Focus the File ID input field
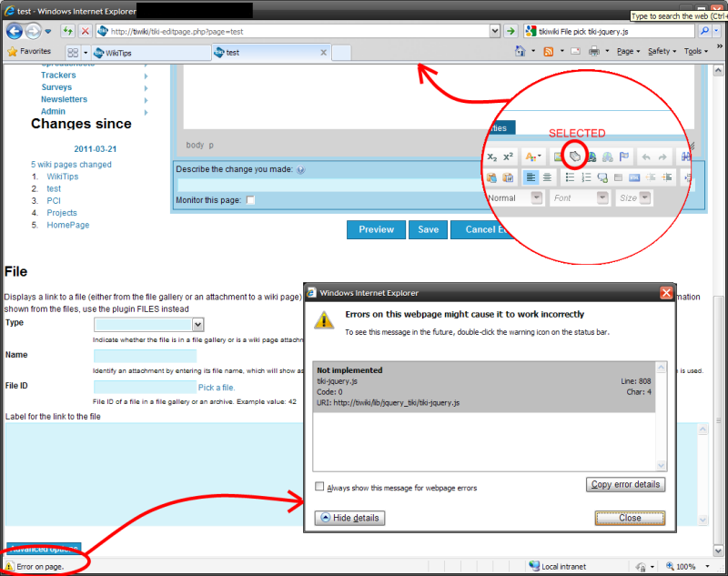 coord(145,387)
